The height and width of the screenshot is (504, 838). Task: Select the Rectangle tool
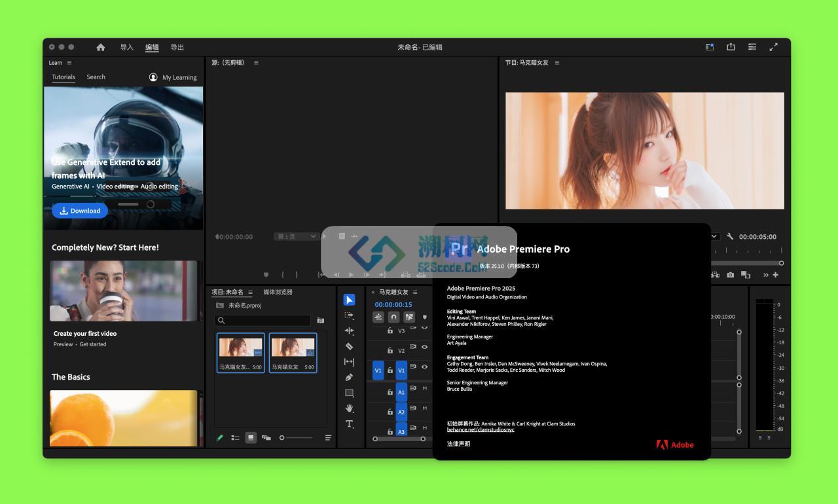(x=350, y=393)
